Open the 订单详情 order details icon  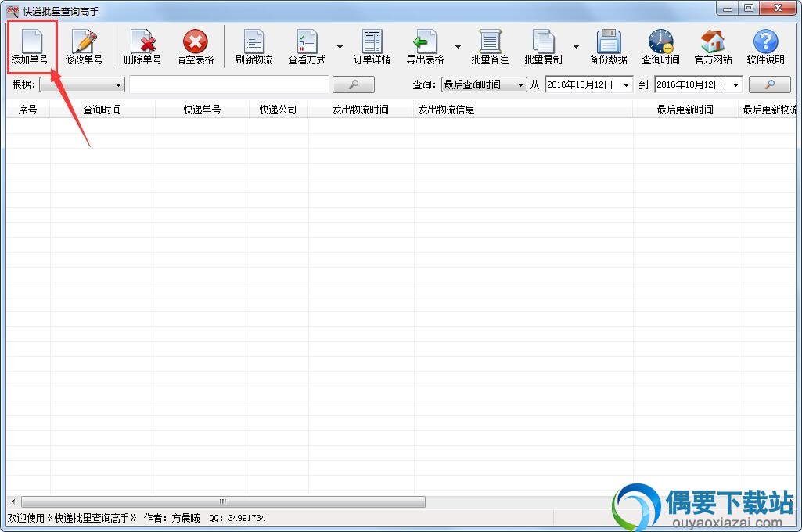pos(372,47)
